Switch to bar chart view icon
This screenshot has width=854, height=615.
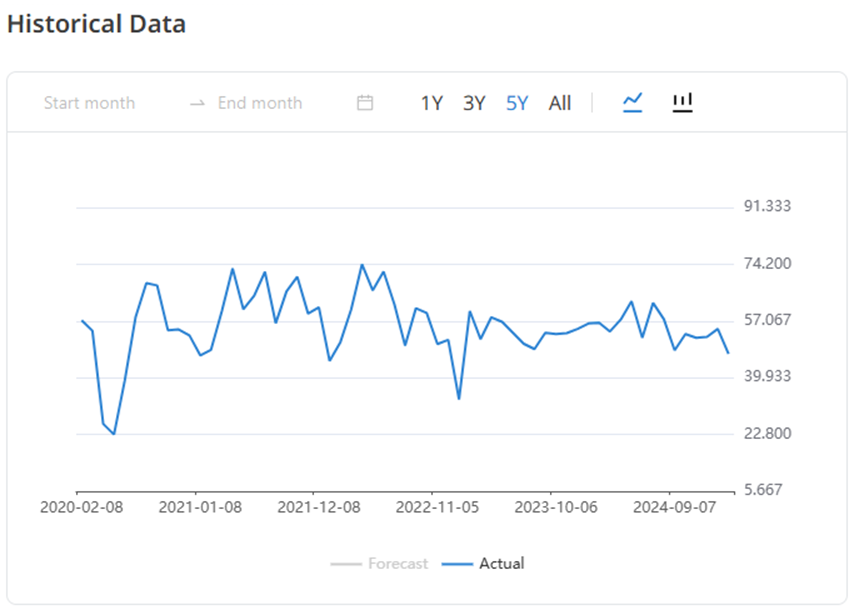tap(683, 102)
